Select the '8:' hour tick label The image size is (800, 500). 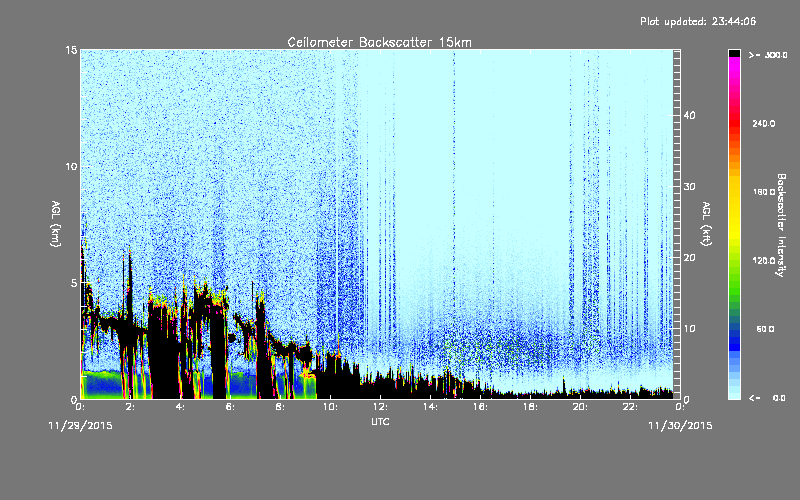[280, 407]
